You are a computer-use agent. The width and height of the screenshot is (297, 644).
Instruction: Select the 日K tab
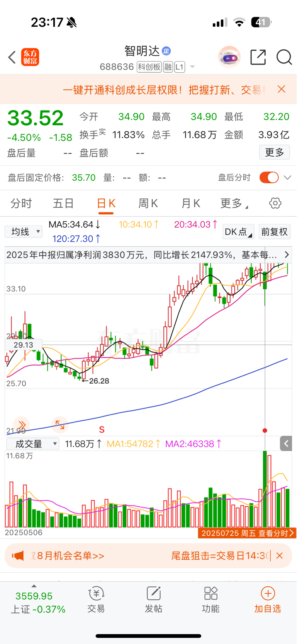click(106, 203)
